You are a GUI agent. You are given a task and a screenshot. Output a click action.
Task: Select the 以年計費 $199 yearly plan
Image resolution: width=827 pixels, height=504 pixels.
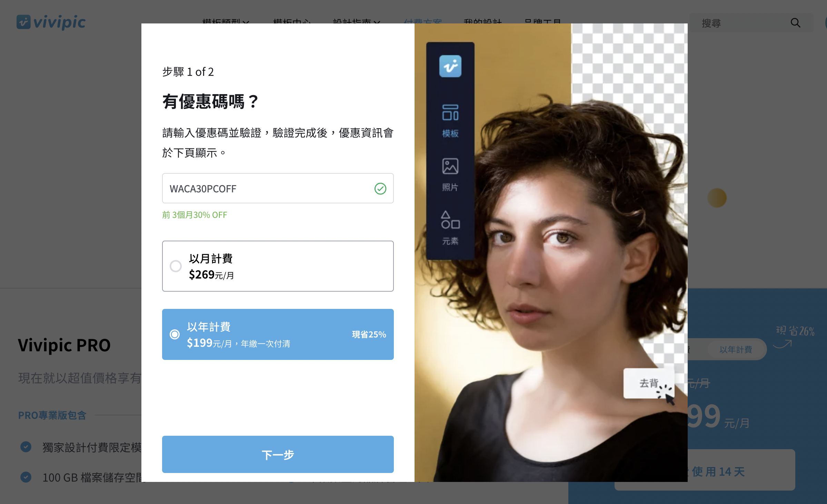pyautogui.click(x=278, y=334)
